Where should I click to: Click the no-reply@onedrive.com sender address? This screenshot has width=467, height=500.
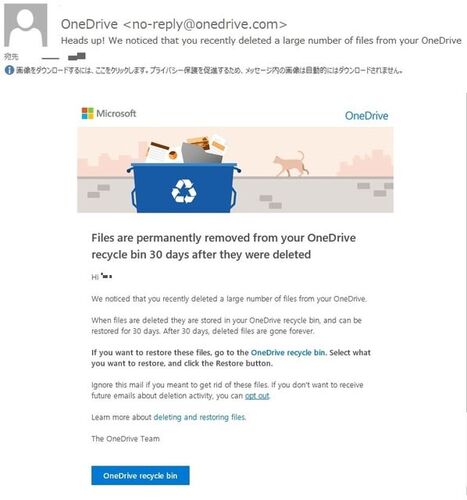[x=205, y=24]
